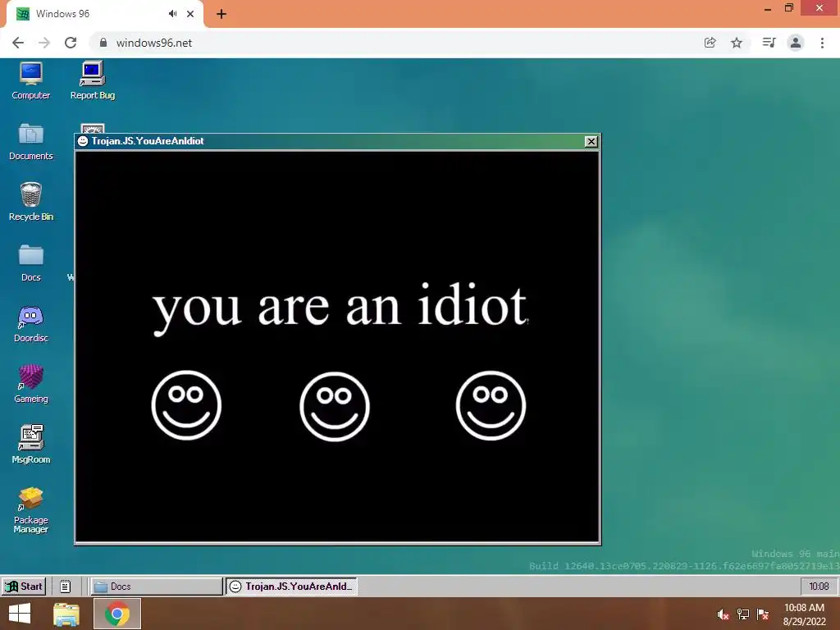
Task: Click the Windows 96 taskbar clock 10:08
Action: (x=819, y=586)
